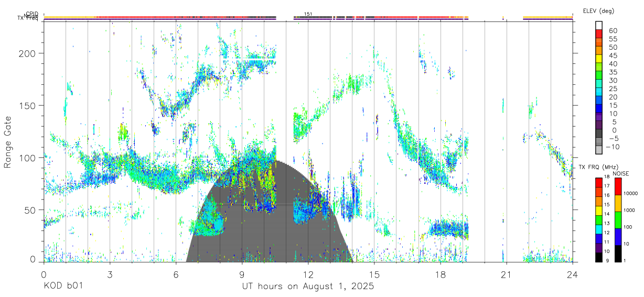Select yellow ELEV swatch between 45 and 40
This screenshot has height=297, width=644.
(x=599, y=58)
